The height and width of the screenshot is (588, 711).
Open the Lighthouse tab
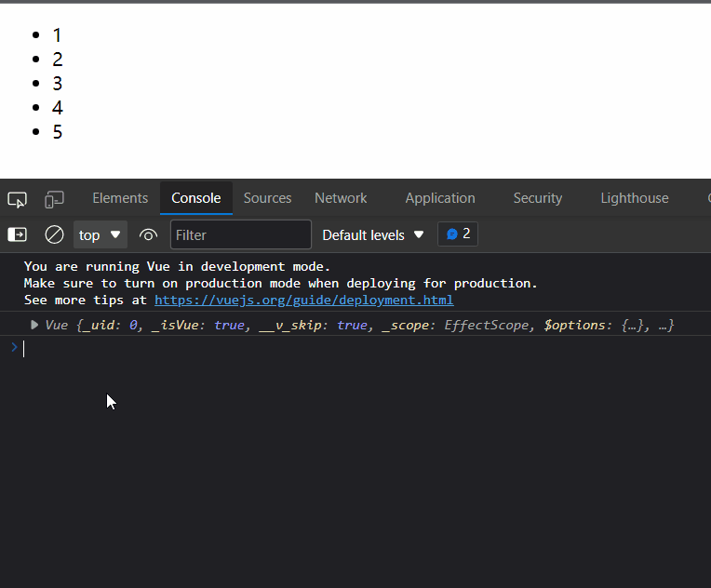pos(634,198)
